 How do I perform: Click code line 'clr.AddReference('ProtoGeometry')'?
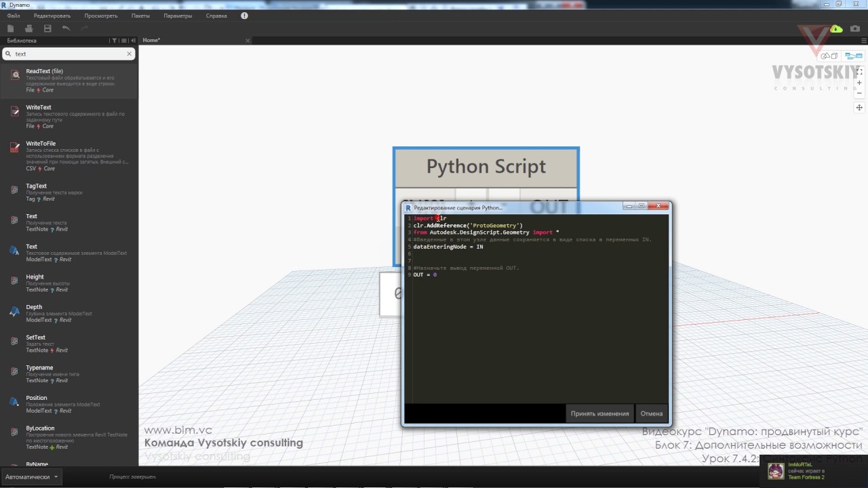[x=468, y=226]
